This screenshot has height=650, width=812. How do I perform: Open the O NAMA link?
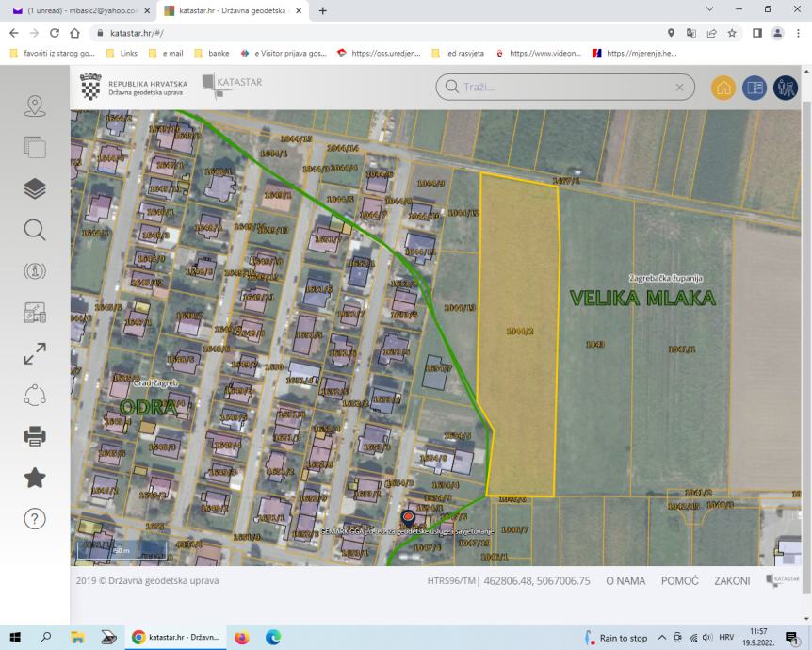point(625,581)
